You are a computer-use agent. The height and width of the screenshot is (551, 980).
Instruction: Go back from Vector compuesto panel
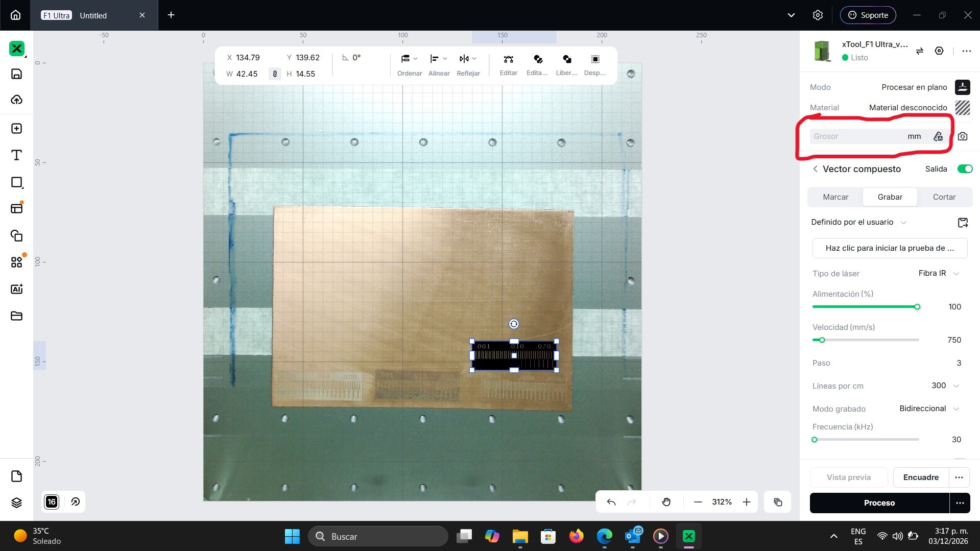click(x=815, y=169)
